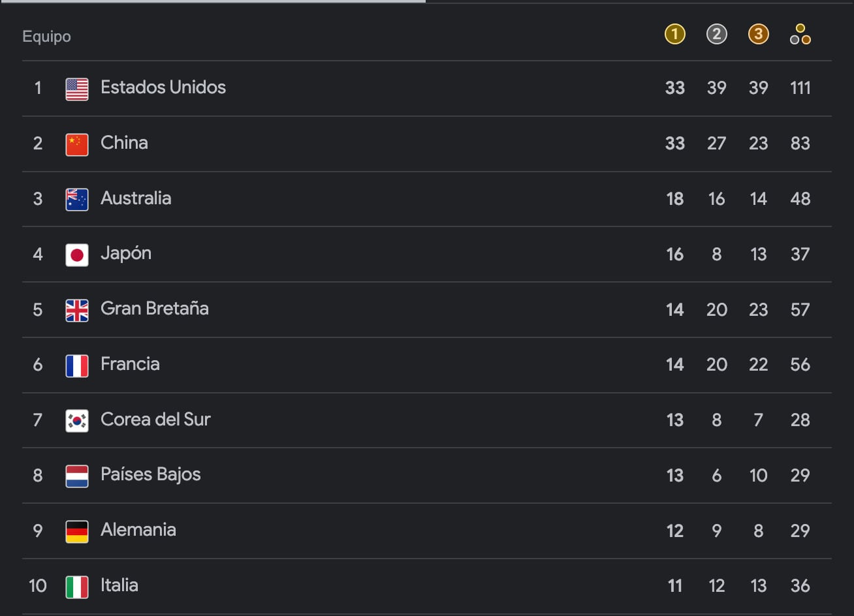Click the United States flag icon
The height and width of the screenshot is (616, 854).
click(x=77, y=89)
